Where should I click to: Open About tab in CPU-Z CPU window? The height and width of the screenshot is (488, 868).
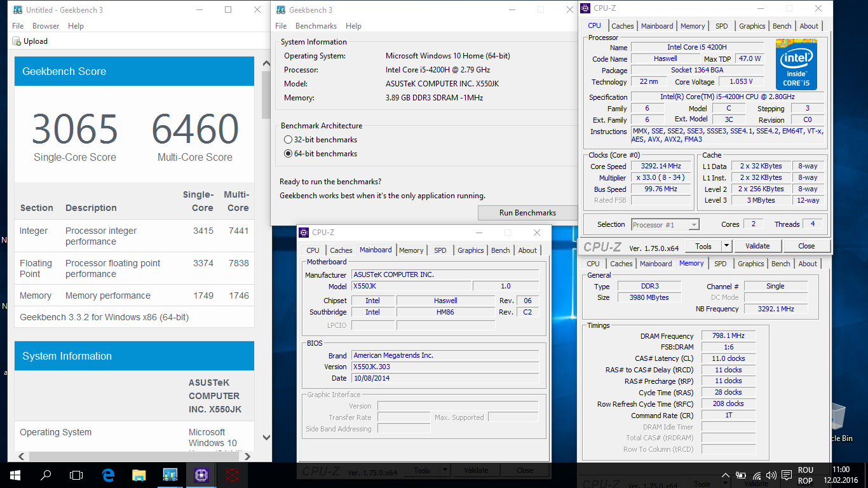point(809,26)
